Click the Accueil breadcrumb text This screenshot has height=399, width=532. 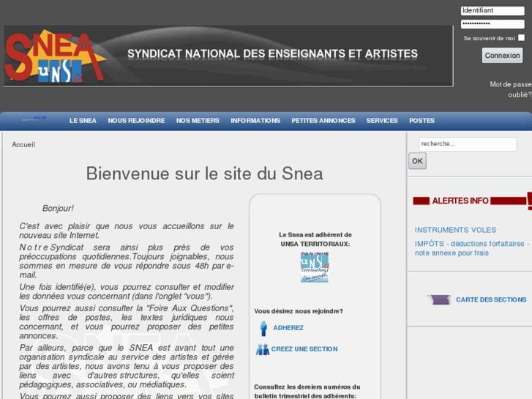[23, 145]
